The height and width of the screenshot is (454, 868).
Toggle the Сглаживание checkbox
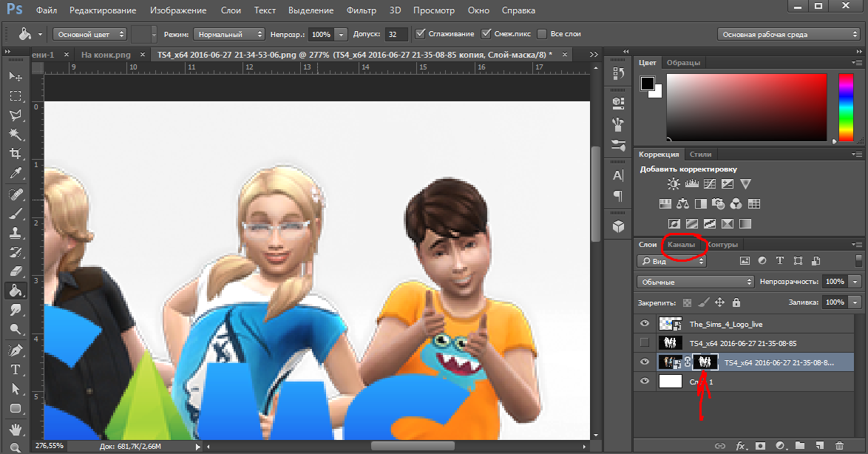coord(421,34)
